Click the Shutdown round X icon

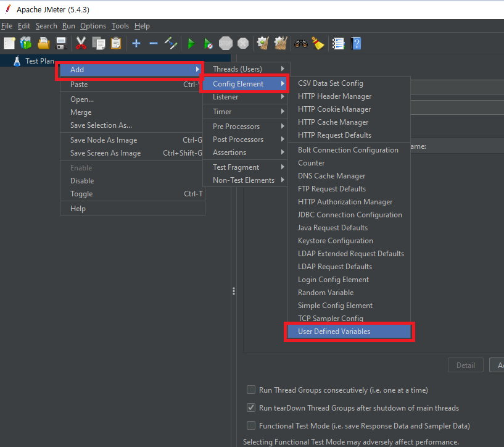click(x=243, y=43)
